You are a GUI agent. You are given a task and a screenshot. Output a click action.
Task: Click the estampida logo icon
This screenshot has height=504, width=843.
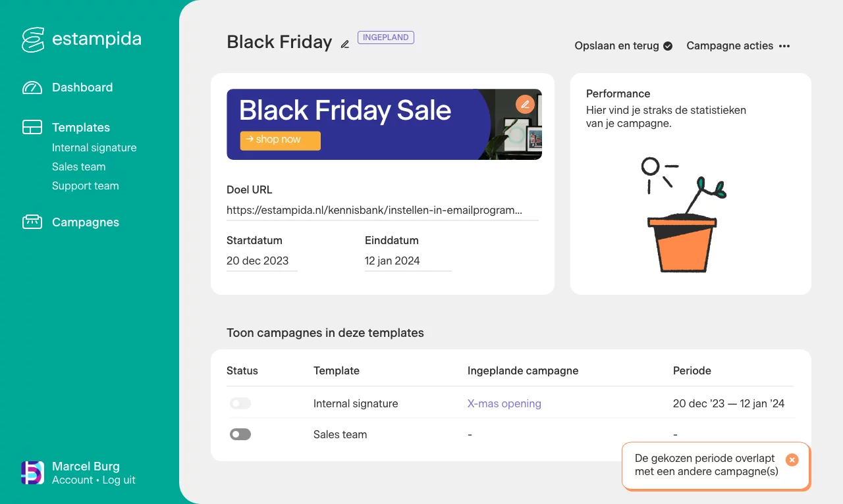pyautogui.click(x=32, y=39)
